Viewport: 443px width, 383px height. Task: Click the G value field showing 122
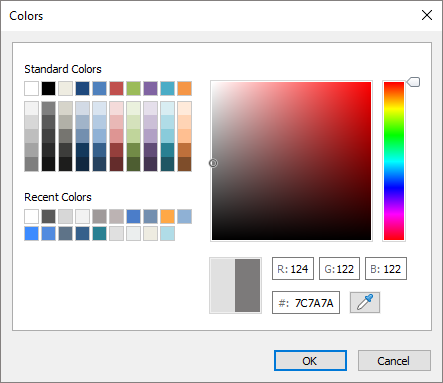[x=339, y=268]
